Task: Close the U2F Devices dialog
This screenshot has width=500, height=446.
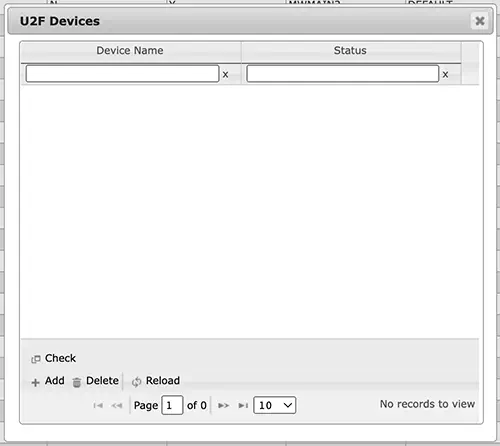Action: (x=480, y=21)
